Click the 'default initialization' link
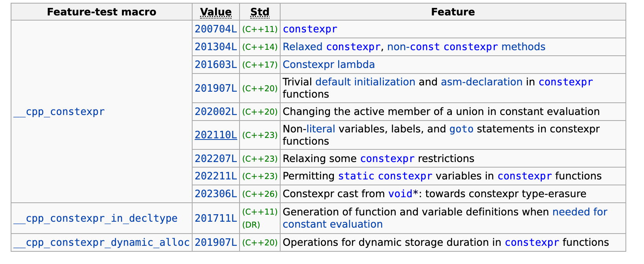The width and height of the screenshot is (644, 264). (365, 82)
